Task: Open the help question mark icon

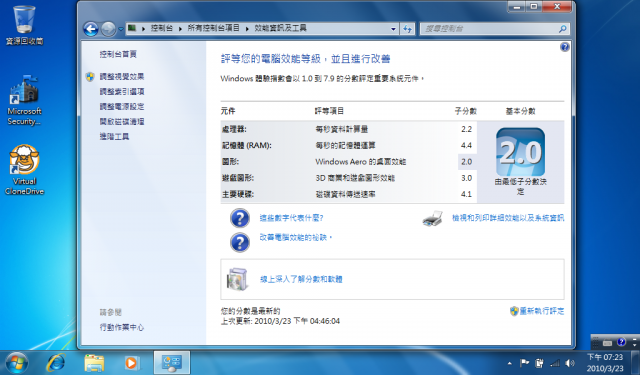Action: [564, 47]
